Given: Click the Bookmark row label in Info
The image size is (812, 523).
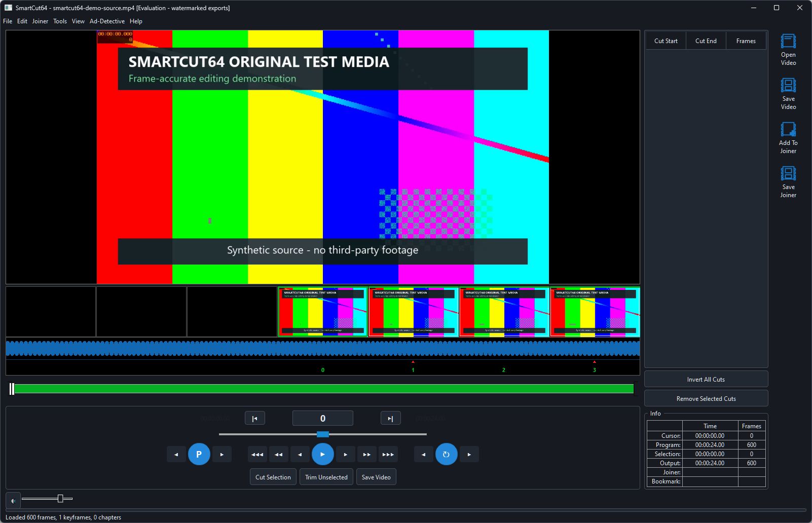Looking at the screenshot, I should click(666, 481).
